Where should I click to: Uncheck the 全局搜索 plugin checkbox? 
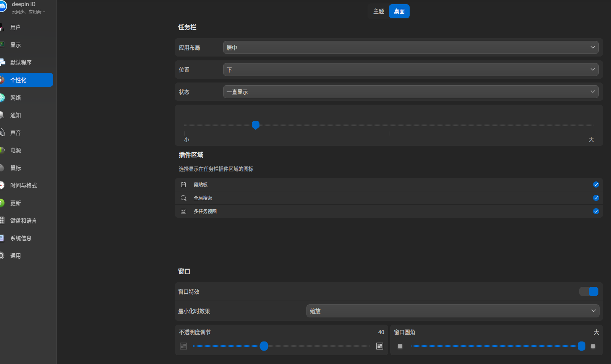(596, 198)
